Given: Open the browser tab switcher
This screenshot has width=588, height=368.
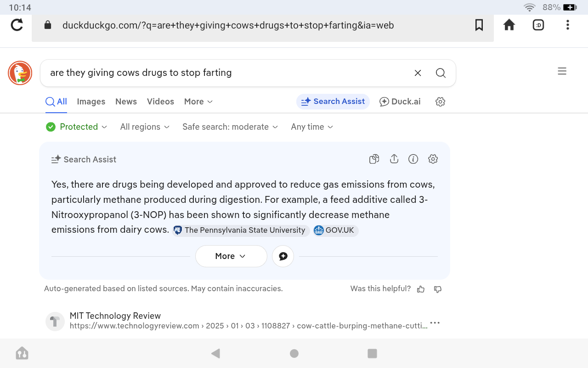Looking at the screenshot, I should [x=538, y=25].
